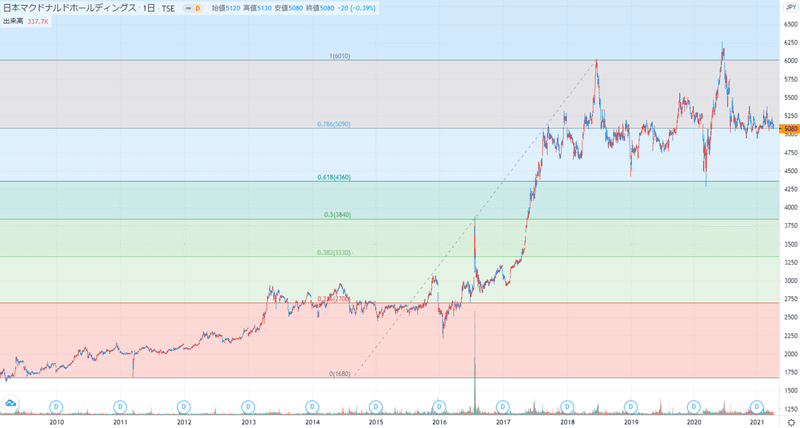Click the dividend D marker near 2012
Screen dimensions: 800x428
pyautogui.click(x=184, y=407)
